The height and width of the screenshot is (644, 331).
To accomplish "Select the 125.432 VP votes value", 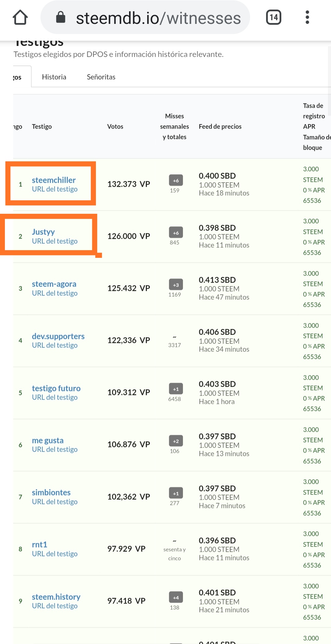I will point(129,288).
